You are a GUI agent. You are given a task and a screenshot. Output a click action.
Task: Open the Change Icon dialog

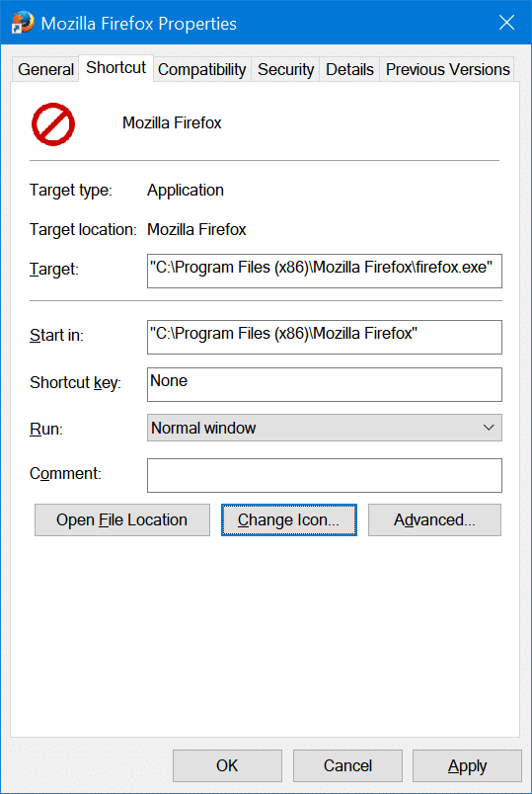tap(289, 520)
